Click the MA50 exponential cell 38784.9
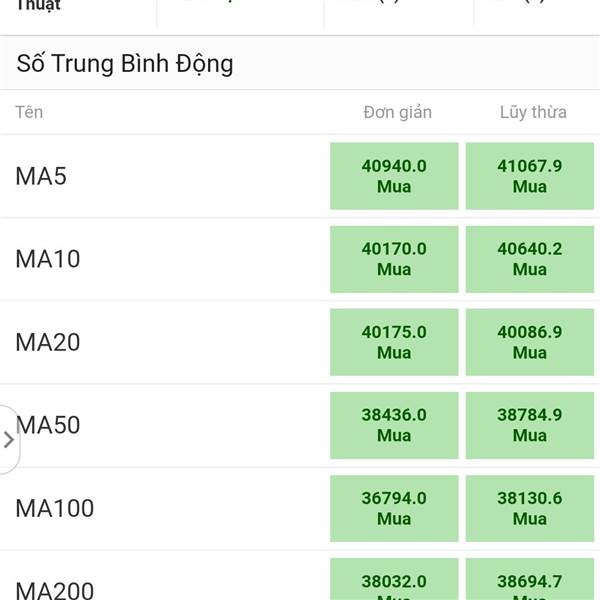The width and height of the screenshot is (600, 600). coord(529,425)
